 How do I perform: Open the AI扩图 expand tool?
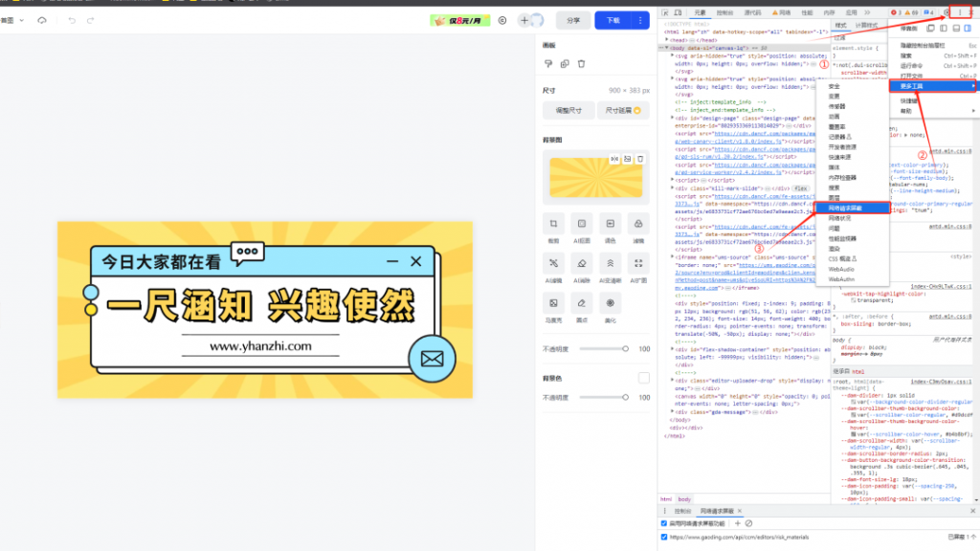(x=638, y=263)
